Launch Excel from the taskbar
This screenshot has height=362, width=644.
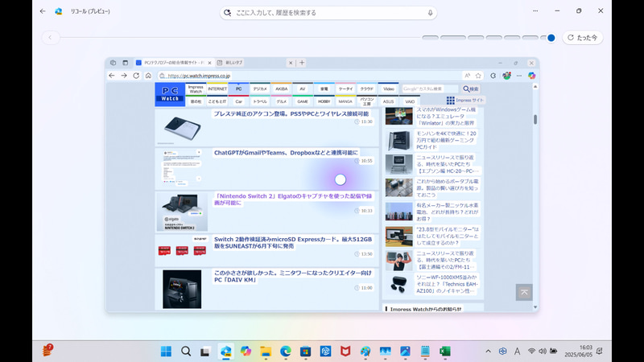445,352
